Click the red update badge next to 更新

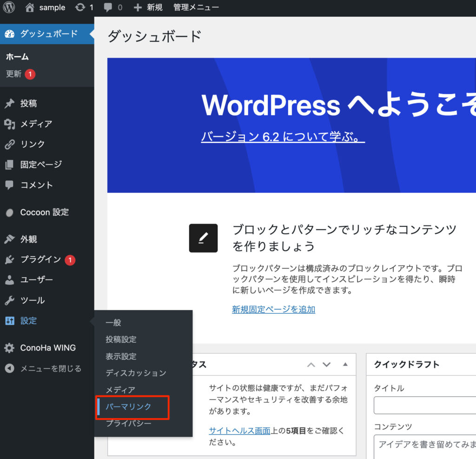pyautogui.click(x=30, y=74)
